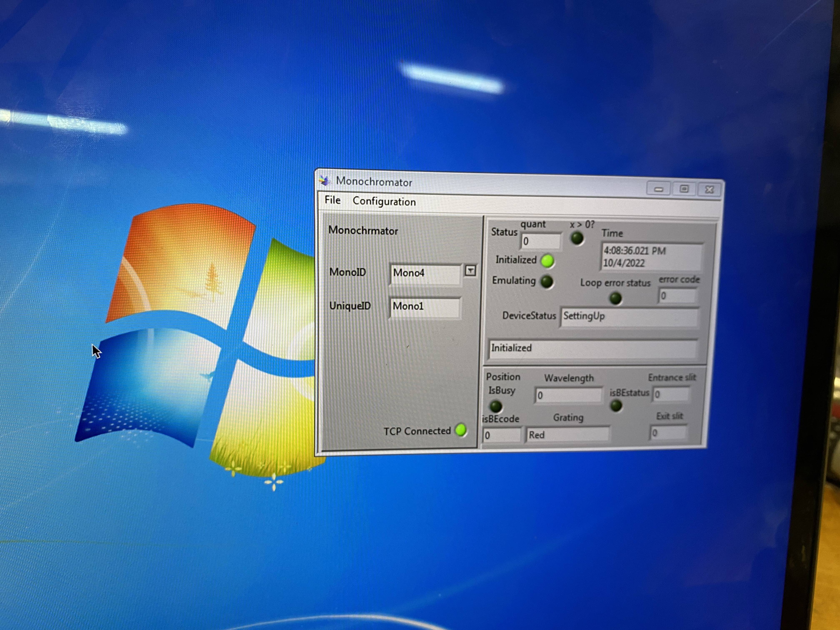The image size is (840, 630).
Task: Click the error code field
Action: pos(678,295)
